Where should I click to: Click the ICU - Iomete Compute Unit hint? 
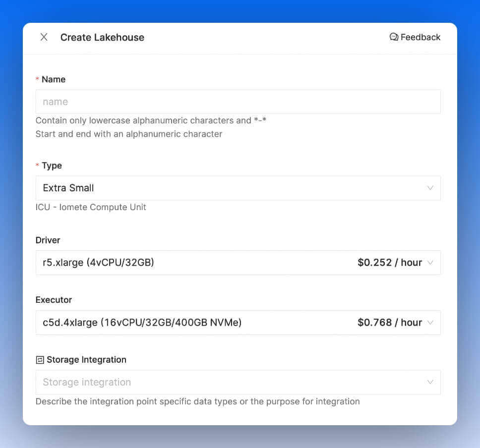point(91,207)
